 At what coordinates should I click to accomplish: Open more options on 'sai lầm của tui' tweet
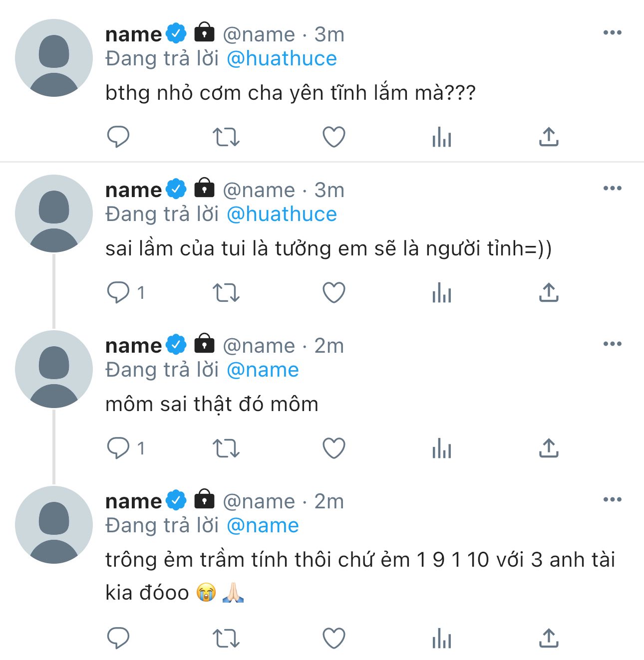tap(613, 189)
